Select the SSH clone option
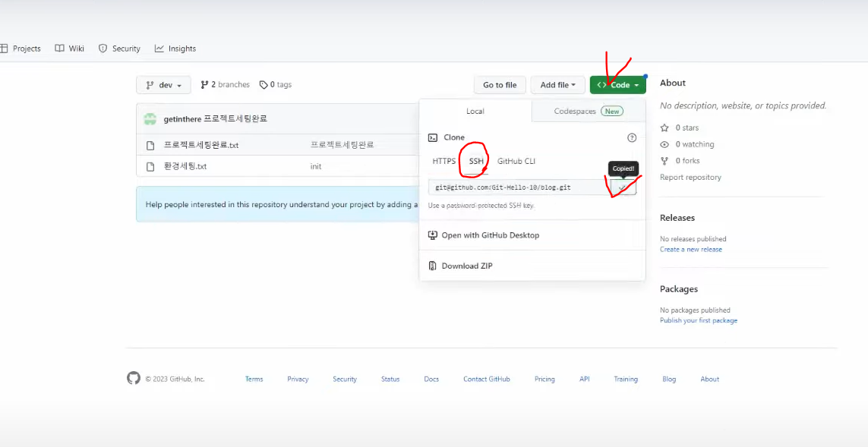Image resolution: width=868 pixels, height=447 pixels. (476, 162)
